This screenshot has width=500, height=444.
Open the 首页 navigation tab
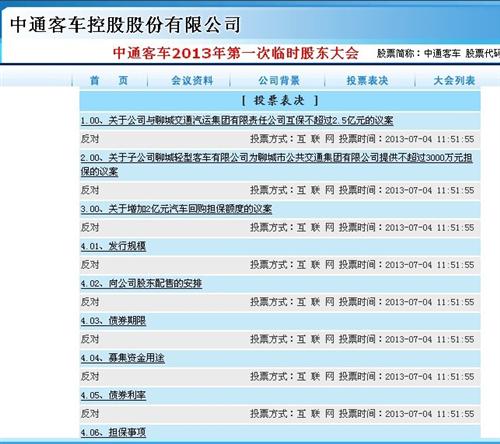tap(109, 80)
